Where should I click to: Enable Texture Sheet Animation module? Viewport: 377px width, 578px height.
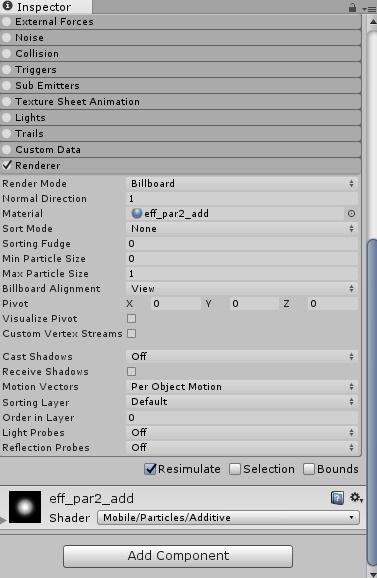pos(6,102)
